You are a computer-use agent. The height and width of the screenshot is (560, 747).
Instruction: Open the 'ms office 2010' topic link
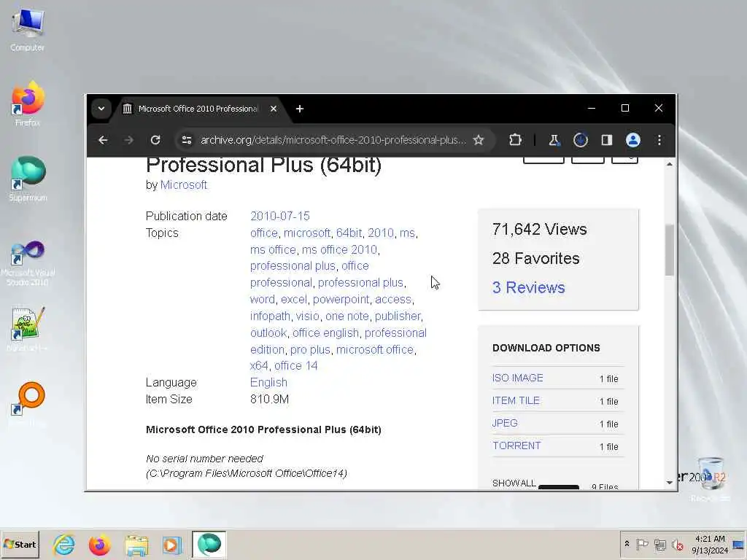pyautogui.click(x=339, y=249)
